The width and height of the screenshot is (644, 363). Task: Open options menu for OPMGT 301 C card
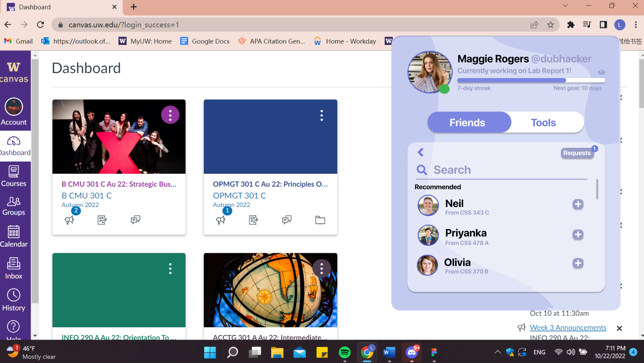click(322, 115)
